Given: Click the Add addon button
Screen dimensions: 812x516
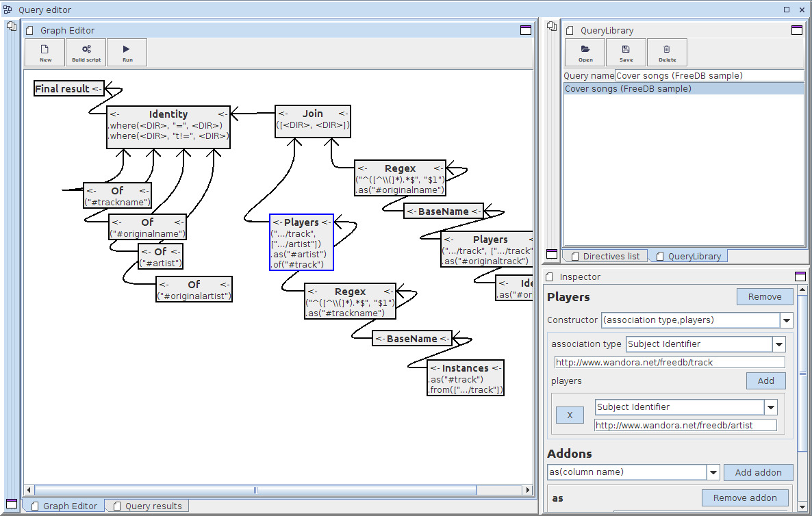Looking at the screenshot, I should click(758, 472).
